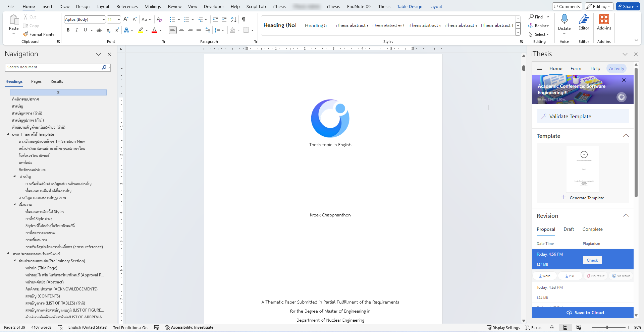Download the revision as PDF

(x=570, y=276)
